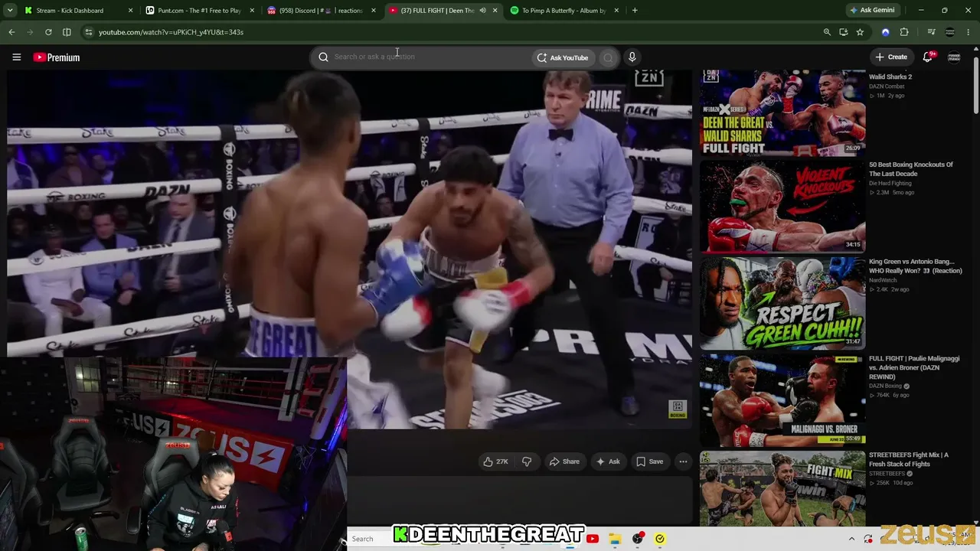Select the FULL FIGHT Deen The Great tab
Screen dimensions: 980x551
click(444, 11)
